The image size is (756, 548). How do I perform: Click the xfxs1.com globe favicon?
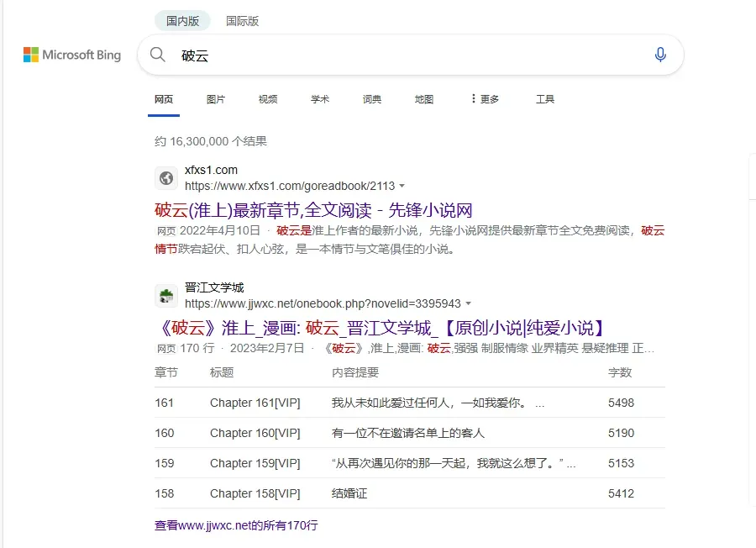[166, 178]
